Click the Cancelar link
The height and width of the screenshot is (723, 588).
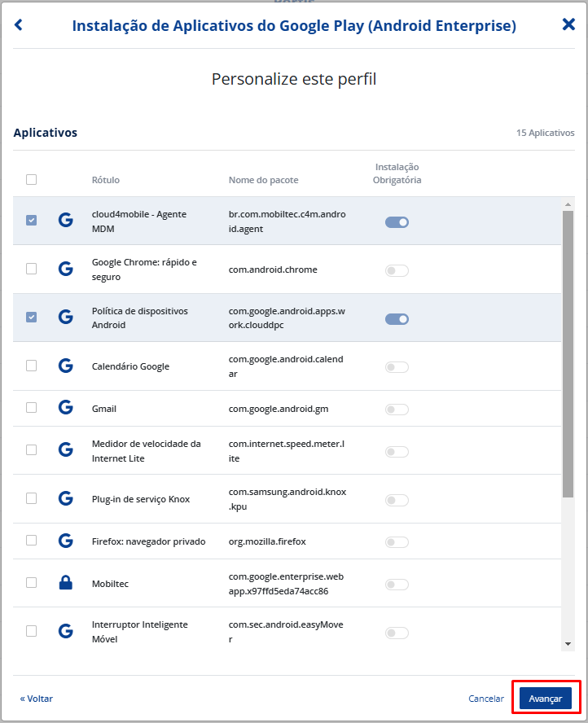[x=486, y=699]
